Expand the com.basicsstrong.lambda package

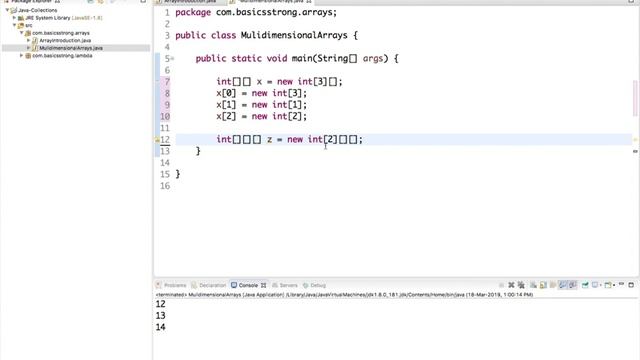pyautogui.click(x=22, y=56)
